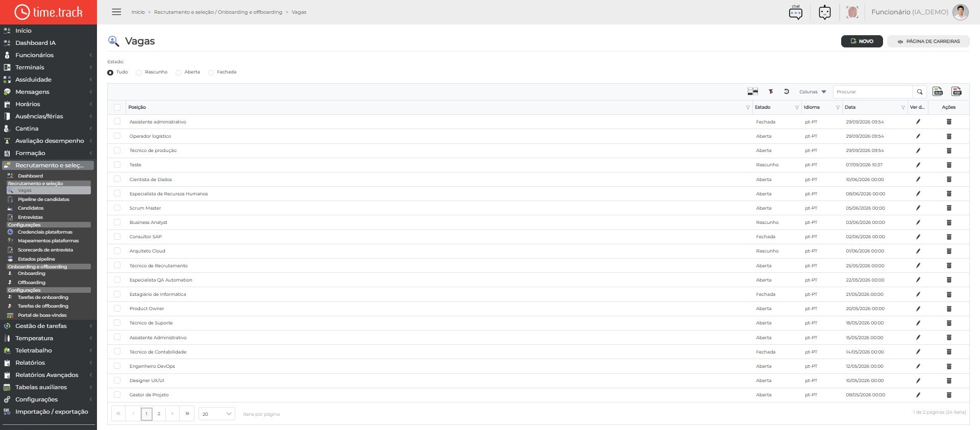
Task: Open the chat icon in top bar
Action: coord(796,12)
